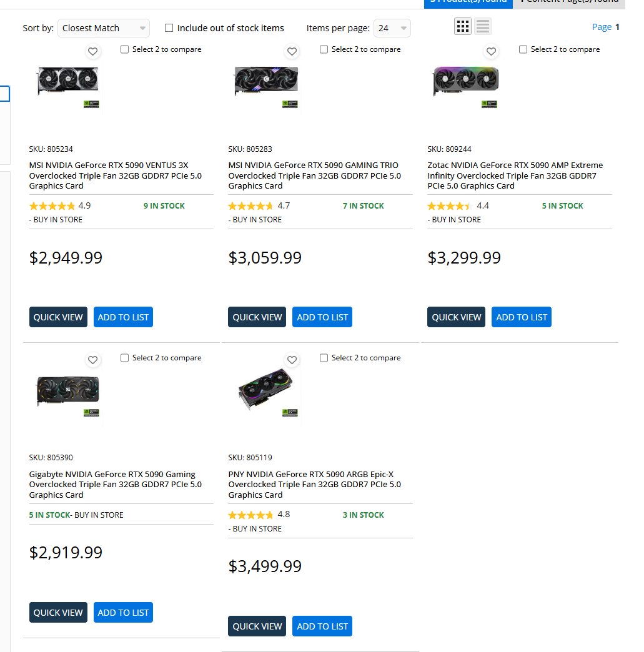644x652 pixels.
Task: Click heart icon on Gigabyte RTX 5090 Gaming
Action: [93, 360]
